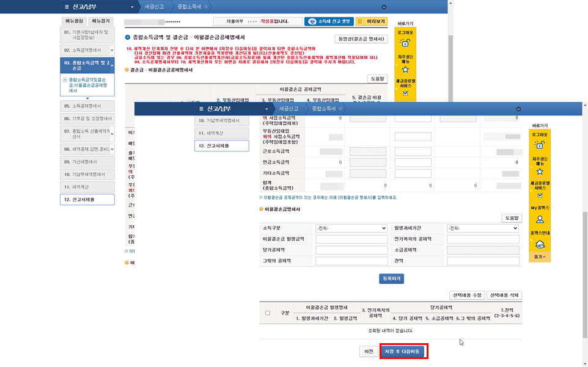Viewport: 588px width, 367px height.
Task: Select the 종합소득금액및결손금.이월결손금공제명세서 tree item
Action: [x=88, y=85]
